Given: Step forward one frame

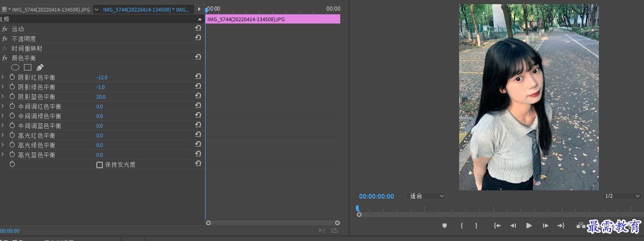Looking at the screenshot, I should 545,225.
